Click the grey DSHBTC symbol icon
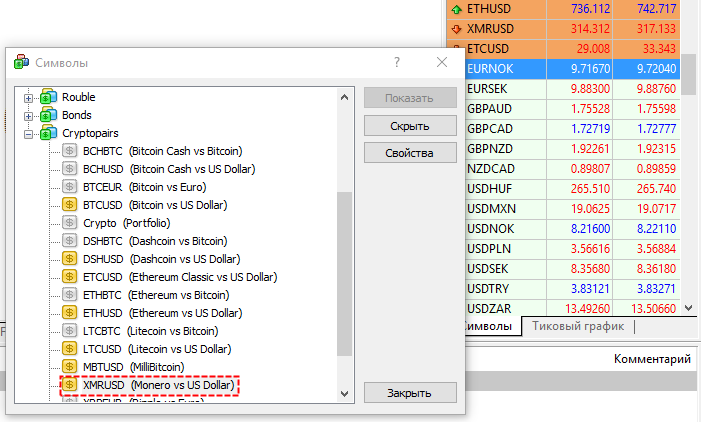 69,241
